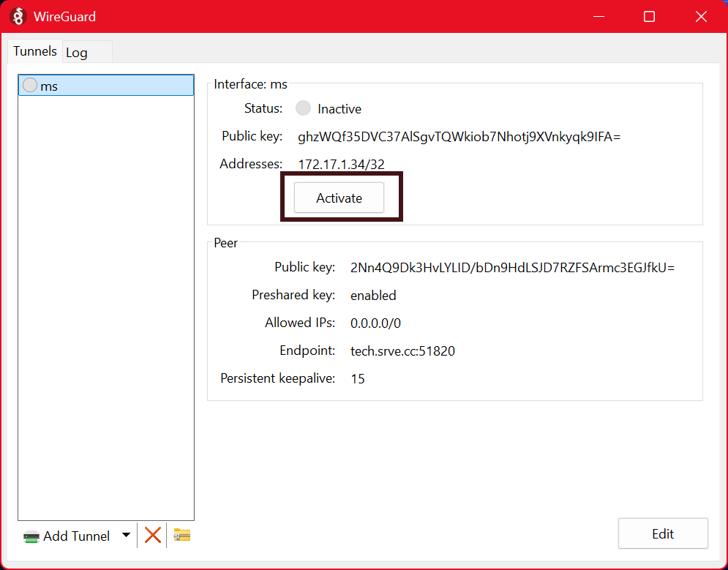This screenshot has height=570, width=728.
Task: Export all tunnels to zip icon
Action: pyautogui.click(x=182, y=536)
